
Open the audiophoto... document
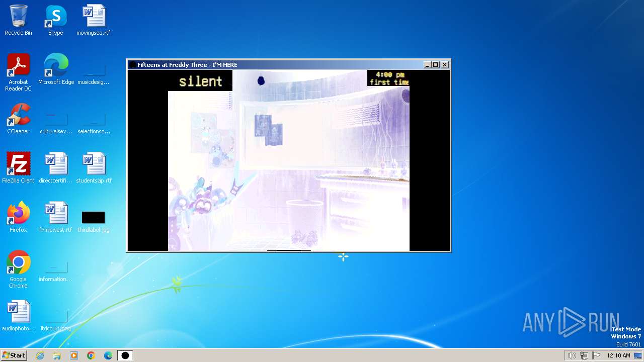[x=18, y=316]
